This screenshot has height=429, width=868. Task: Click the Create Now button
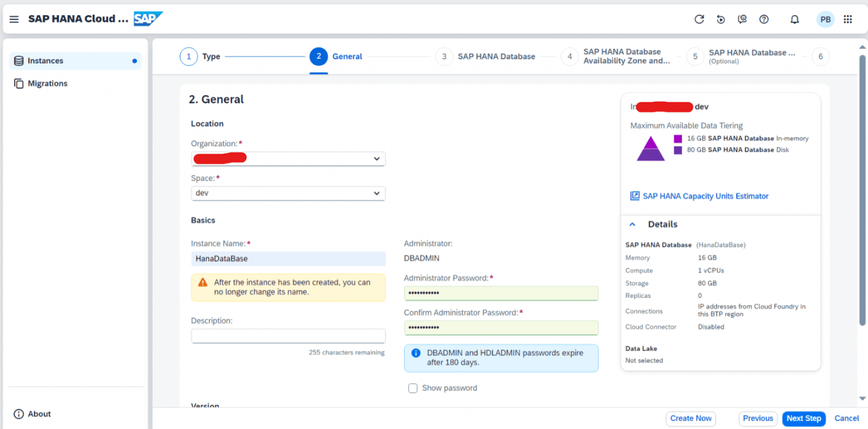click(x=691, y=418)
